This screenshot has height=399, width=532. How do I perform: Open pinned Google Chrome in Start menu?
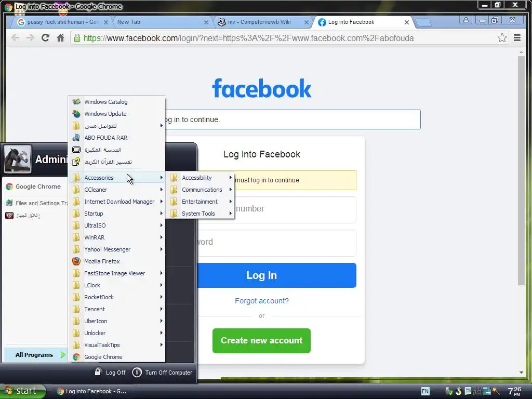pyautogui.click(x=35, y=187)
